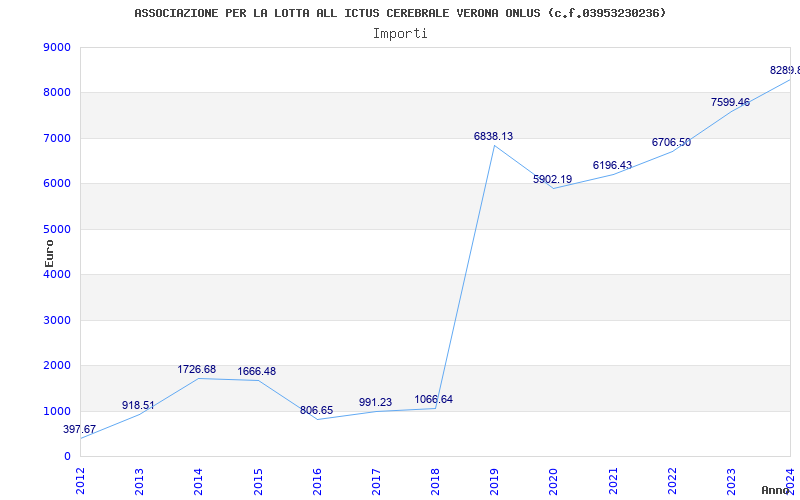Click x-axis year 2020
The image size is (800, 500).
[x=554, y=481]
